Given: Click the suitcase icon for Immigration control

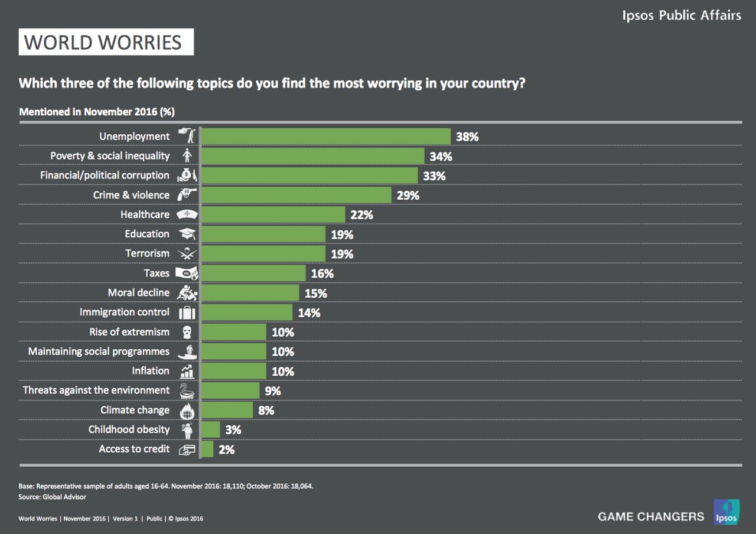Looking at the screenshot, I should point(187,312).
